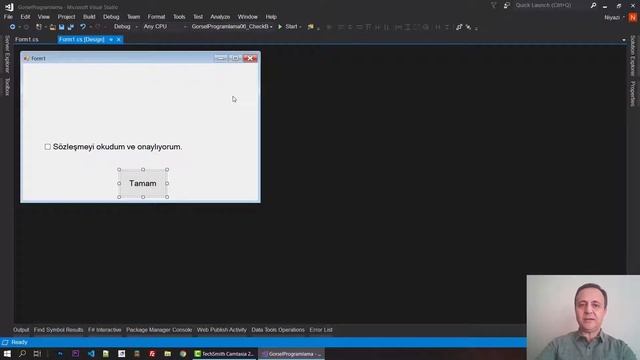Image resolution: width=640 pixels, height=360 pixels.
Task: Open the Web Publish Activity tab
Action: [222, 330]
